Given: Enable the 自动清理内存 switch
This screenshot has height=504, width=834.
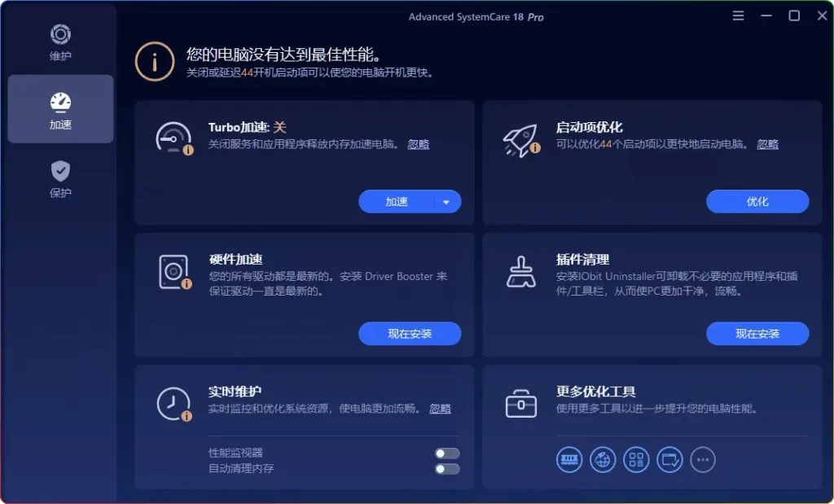Looking at the screenshot, I should point(447,469).
